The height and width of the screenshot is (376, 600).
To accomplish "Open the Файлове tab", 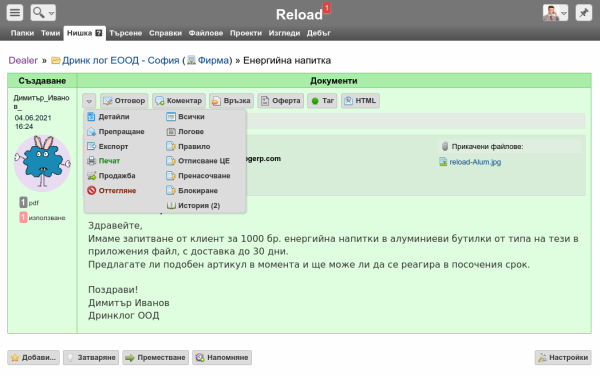I will point(205,33).
